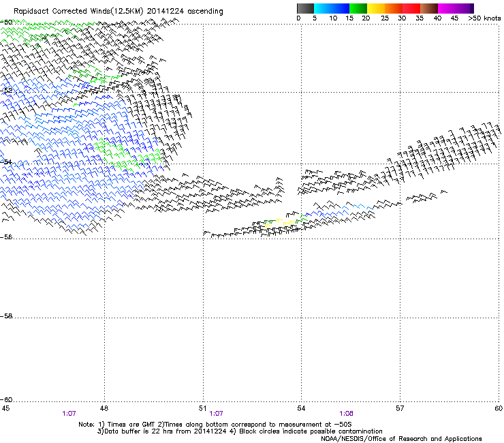
Task: Click the 'Data buffer is 22 hrs' note line
Action: point(240,431)
